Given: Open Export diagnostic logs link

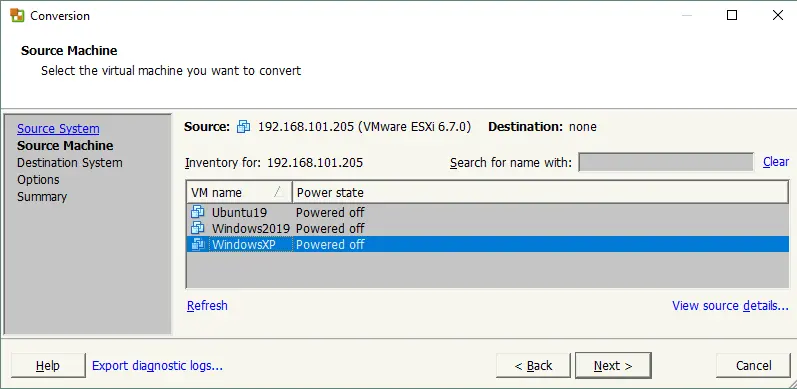Looking at the screenshot, I should pos(158,366).
